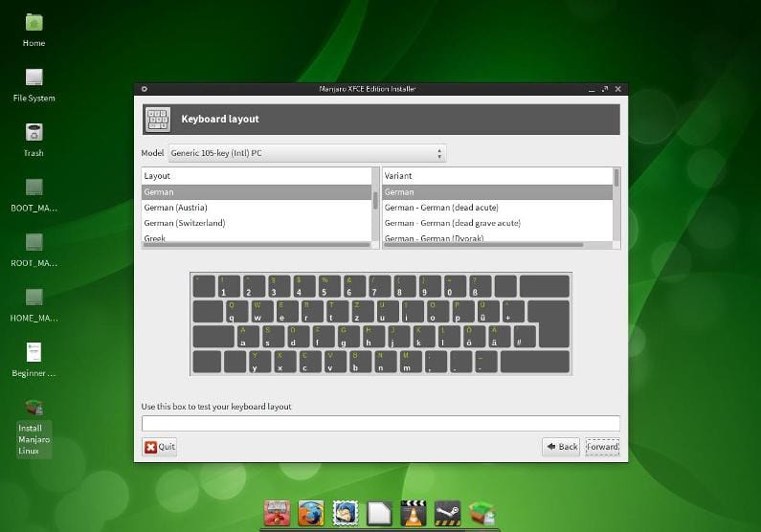Select German (dead grave acute) variant
The width and height of the screenshot is (761, 532).
(498, 223)
